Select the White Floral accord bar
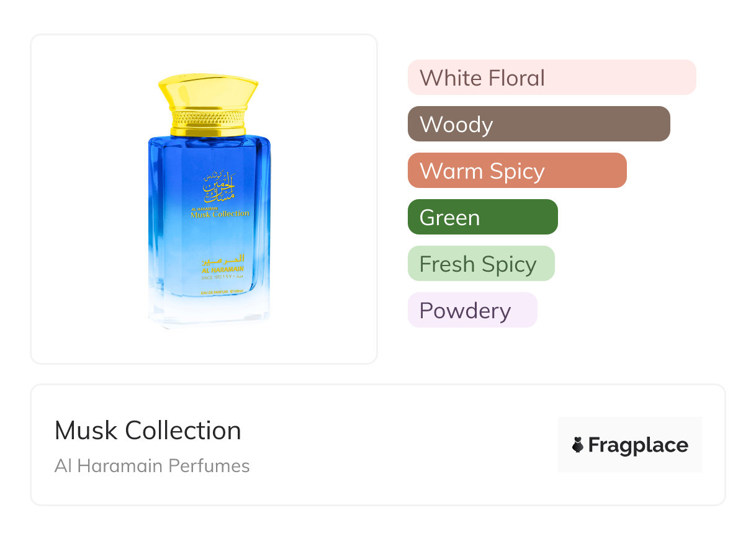 (551, 78)
